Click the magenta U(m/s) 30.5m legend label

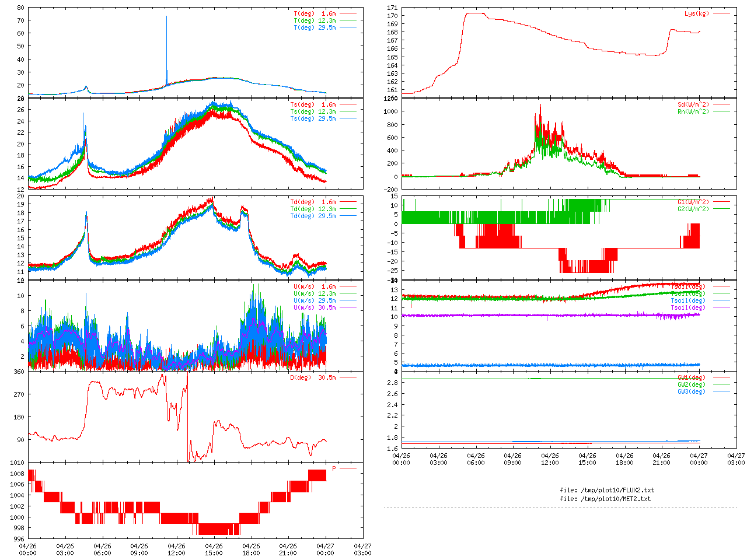315,307
